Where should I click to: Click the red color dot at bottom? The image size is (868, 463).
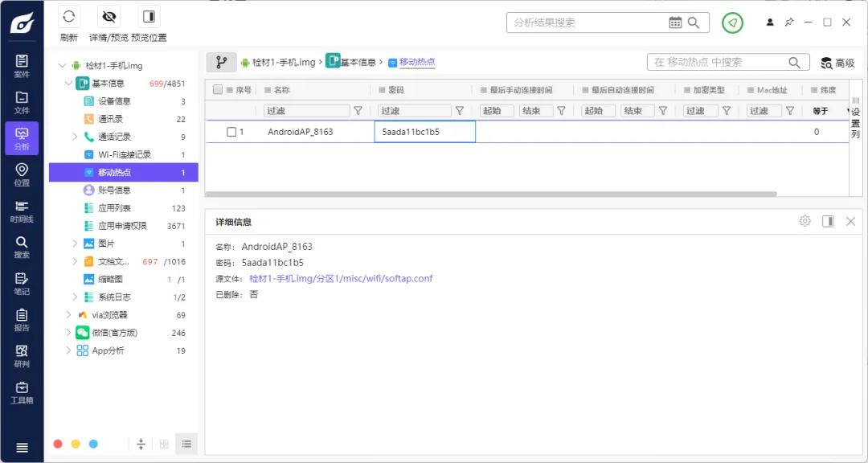[x=58, y=444]
